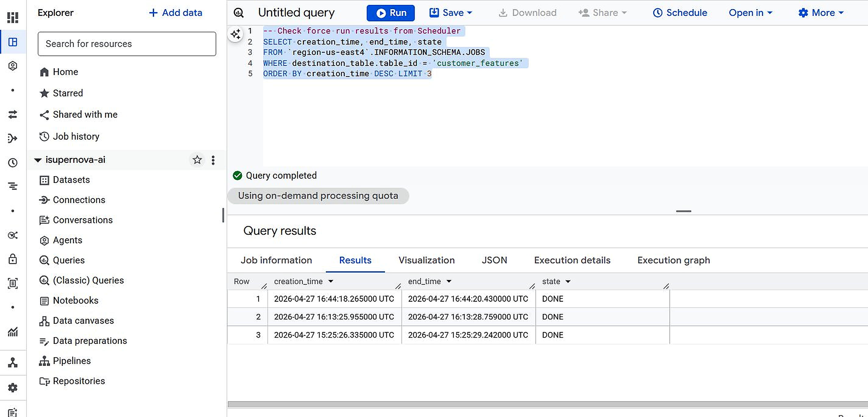Open Datasets under isupernova-ai
868x417 pixels.
pos(65,180)
